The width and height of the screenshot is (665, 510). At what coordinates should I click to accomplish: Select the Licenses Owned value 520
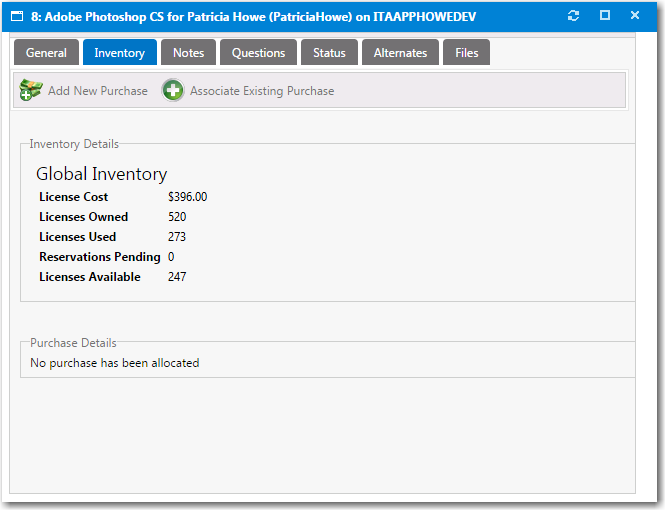(x=177, y=217)
